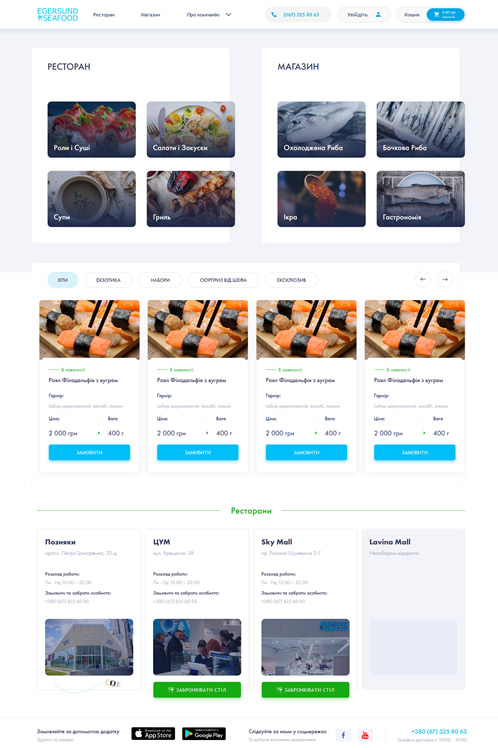Click the phone icon in the header
This screenshot has width=498, height=750.
coord(274,14)
